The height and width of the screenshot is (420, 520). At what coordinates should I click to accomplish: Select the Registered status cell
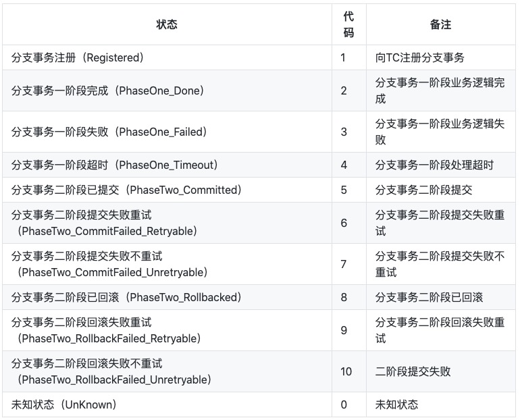[167, 57]
